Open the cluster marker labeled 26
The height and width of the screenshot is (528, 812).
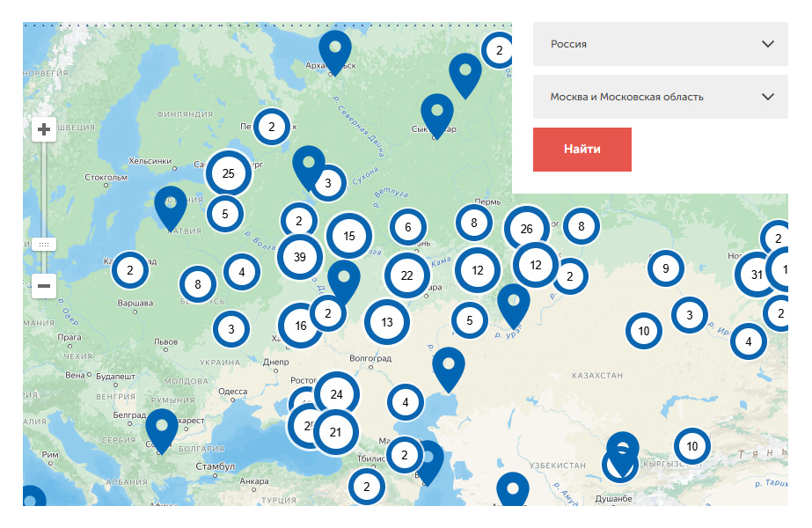[526, 229]
